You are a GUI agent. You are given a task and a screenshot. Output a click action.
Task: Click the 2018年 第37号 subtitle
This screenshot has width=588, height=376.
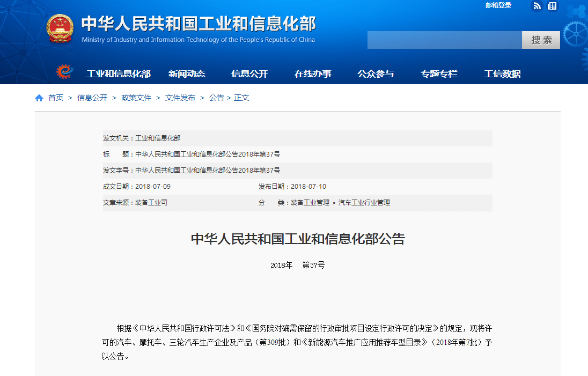pyautogui.click(x=297, y=265)
